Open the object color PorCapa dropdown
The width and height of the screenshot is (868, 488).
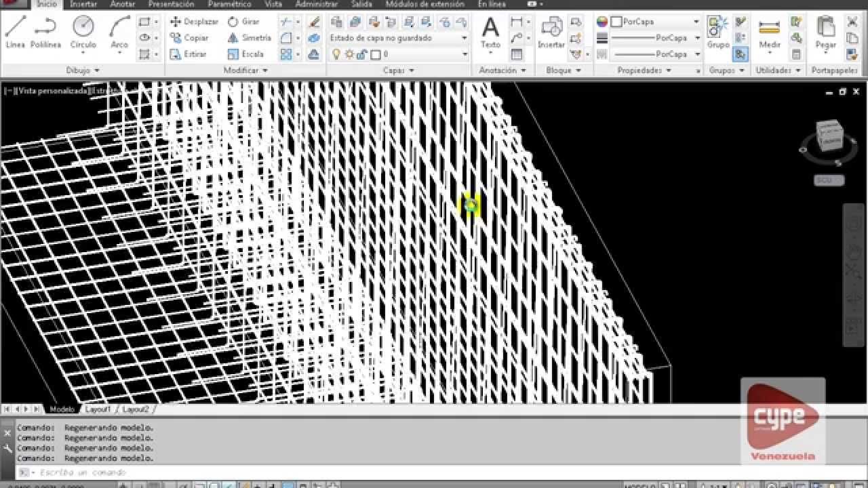(x=655, y=22)
